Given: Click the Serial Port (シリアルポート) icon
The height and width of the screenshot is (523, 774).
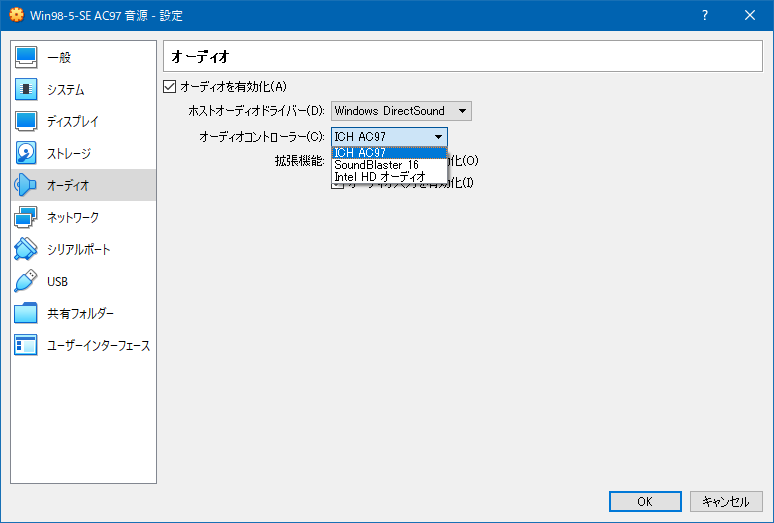Looking at the screenshot, I should (x=26, y=249).
